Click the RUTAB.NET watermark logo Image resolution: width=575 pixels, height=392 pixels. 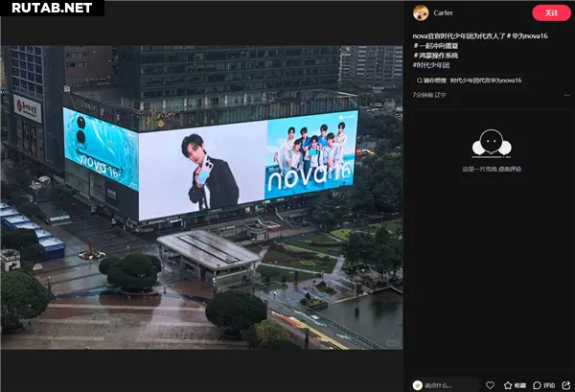(52, 8)
